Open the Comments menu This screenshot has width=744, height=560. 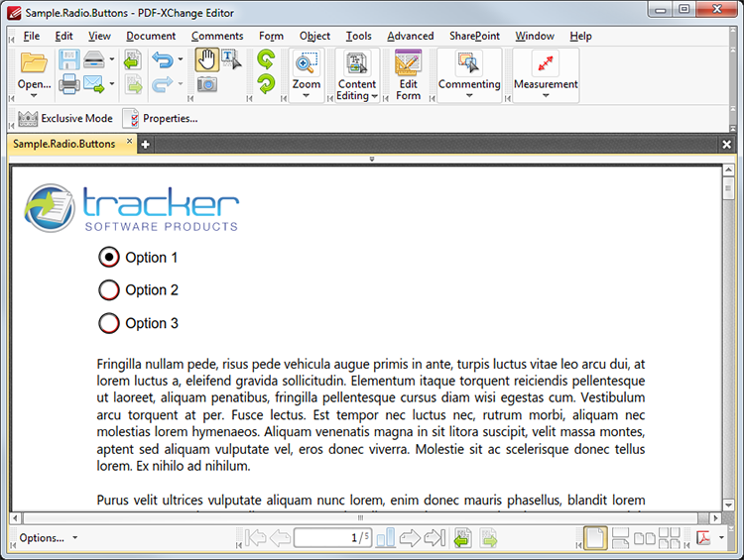(217, 36)
